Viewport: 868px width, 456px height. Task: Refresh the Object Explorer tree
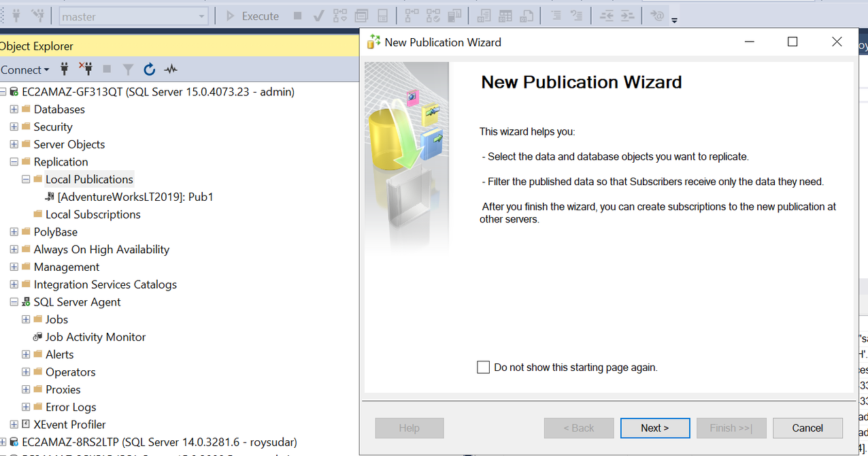(149, 69)
